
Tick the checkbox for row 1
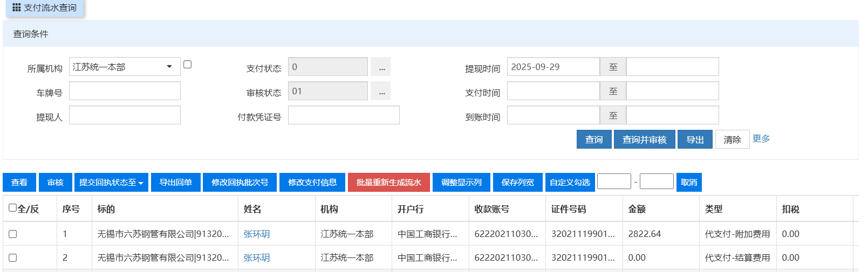tap(12, 234)
